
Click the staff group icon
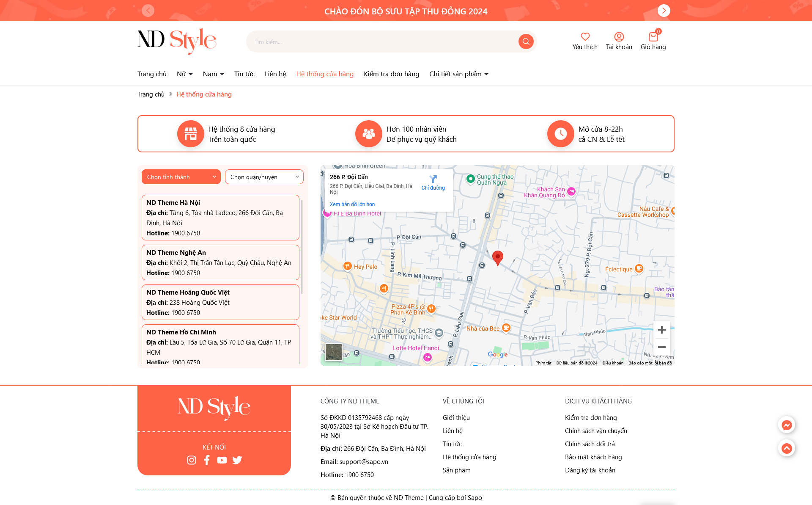(369, 134)
